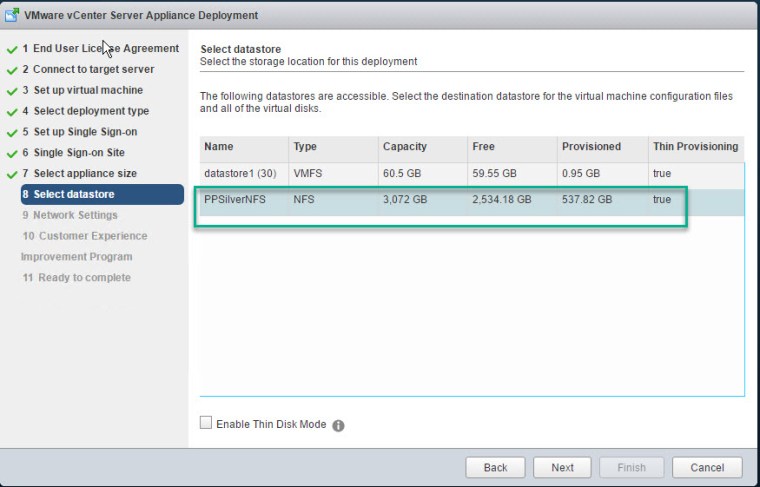760x487 pixels.
Task: Click the NFS type cell
Action: point(304,200)
